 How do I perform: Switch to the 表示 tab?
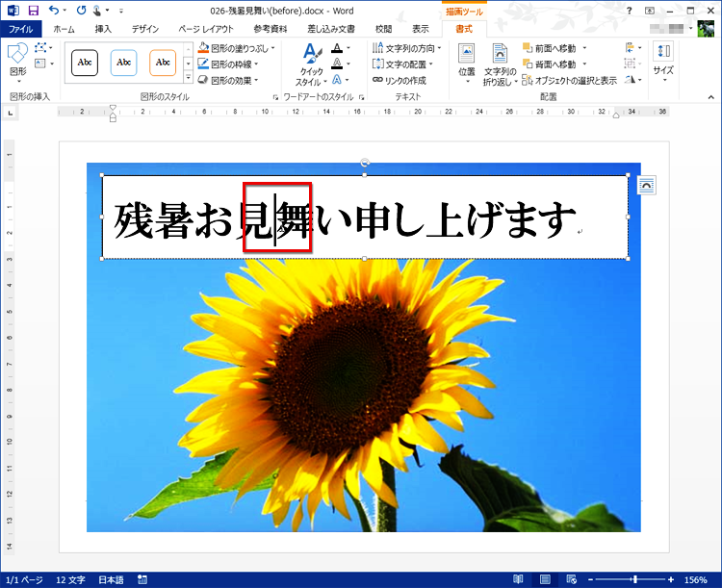tap(420, 29)
